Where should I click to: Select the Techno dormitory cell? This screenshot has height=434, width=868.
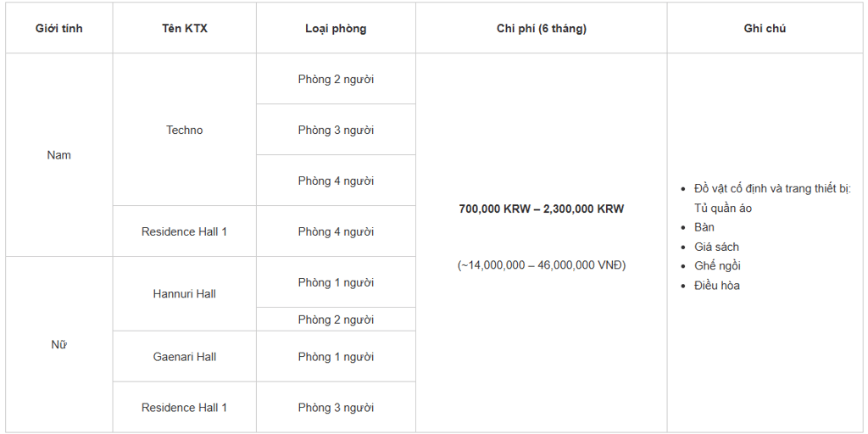coord(184,130)
